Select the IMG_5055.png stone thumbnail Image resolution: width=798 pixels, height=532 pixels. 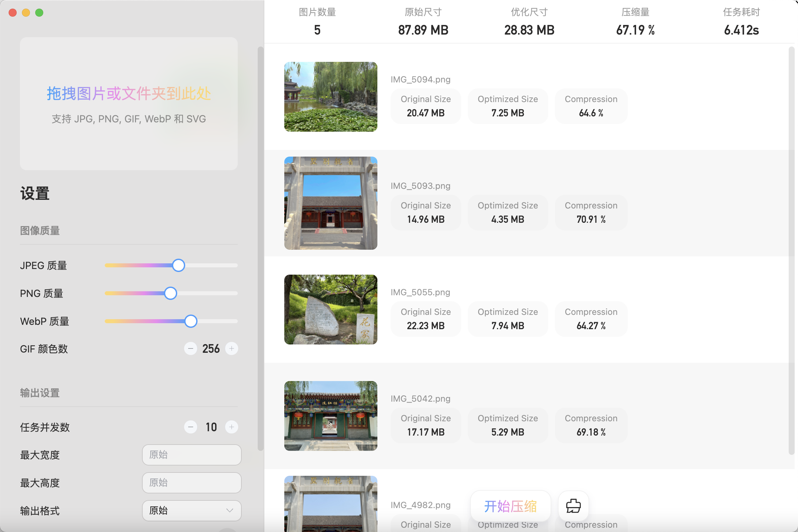point(331,310)
